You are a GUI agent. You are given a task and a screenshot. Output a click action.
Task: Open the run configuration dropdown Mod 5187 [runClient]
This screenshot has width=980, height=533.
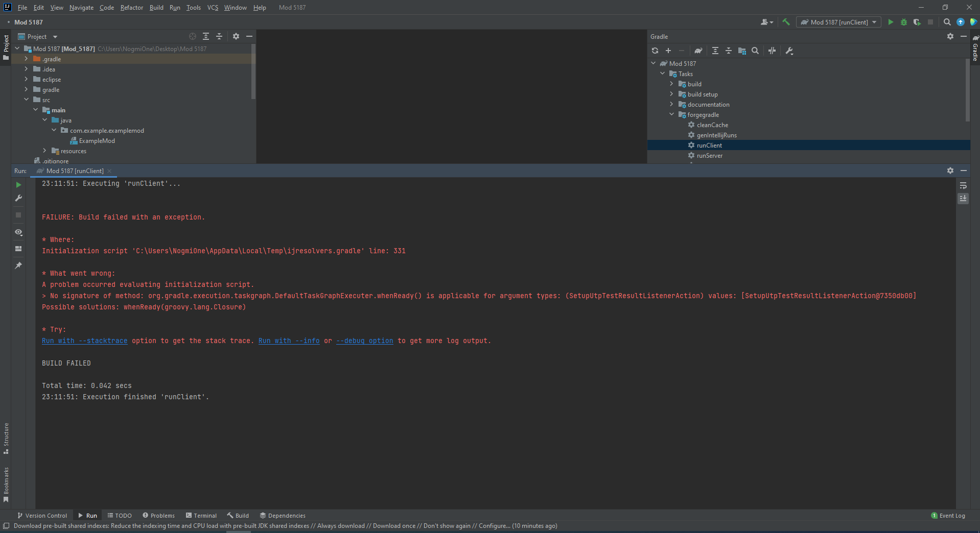pyautogui.click(x=838, y=22)
